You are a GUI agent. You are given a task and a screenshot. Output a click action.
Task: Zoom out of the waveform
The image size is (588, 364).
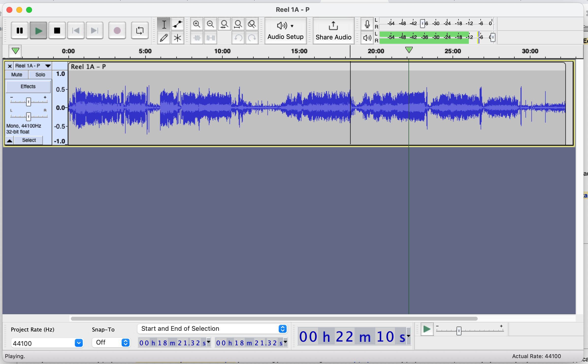[210, 24]
